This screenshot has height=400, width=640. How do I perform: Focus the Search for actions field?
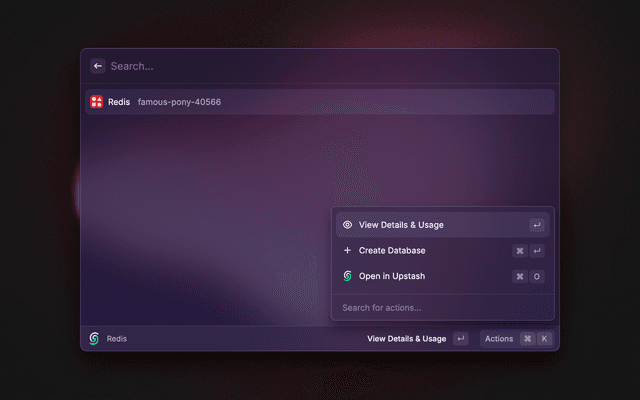point(440,308)
